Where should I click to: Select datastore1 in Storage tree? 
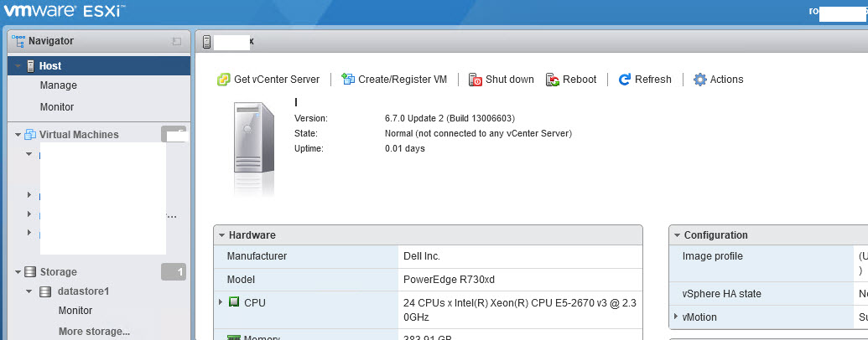[x=83, y=291]
